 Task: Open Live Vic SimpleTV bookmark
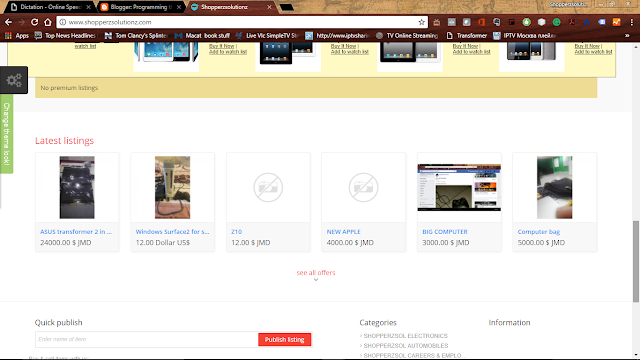[x=267, y=36]
